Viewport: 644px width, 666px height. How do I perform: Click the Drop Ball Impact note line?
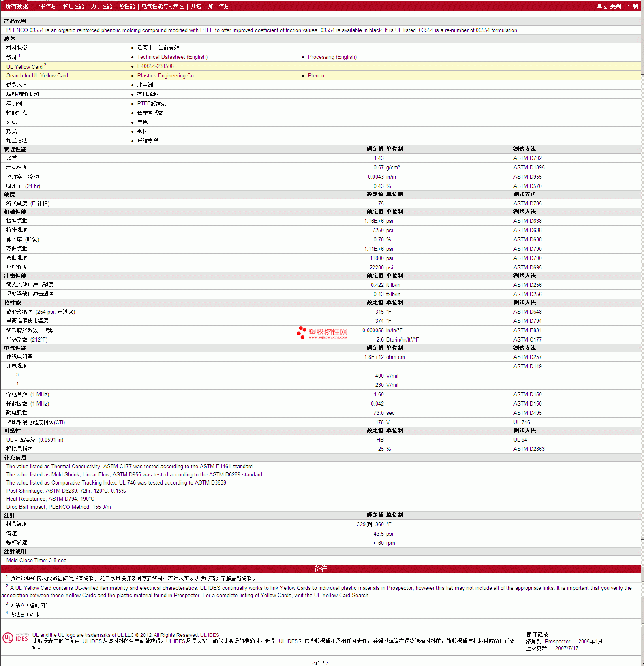pyautogui.click(x=59, y=507)
